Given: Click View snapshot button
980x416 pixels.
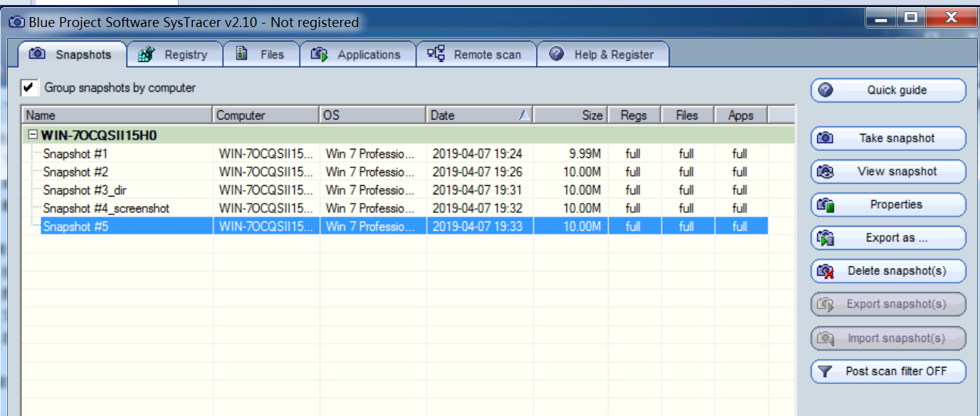Looking at the screenshot, I should (x=888, y=172).
